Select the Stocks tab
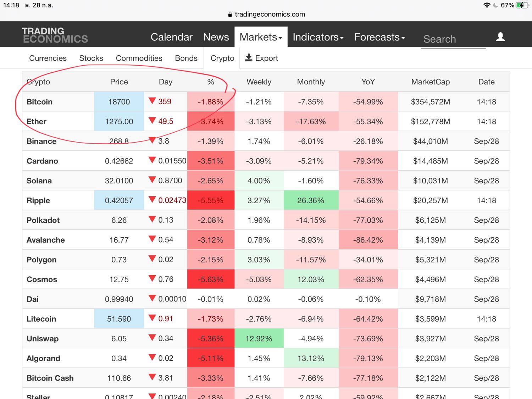Image resolution: width=532 pixels, height=399 pixels. (91, 58)
